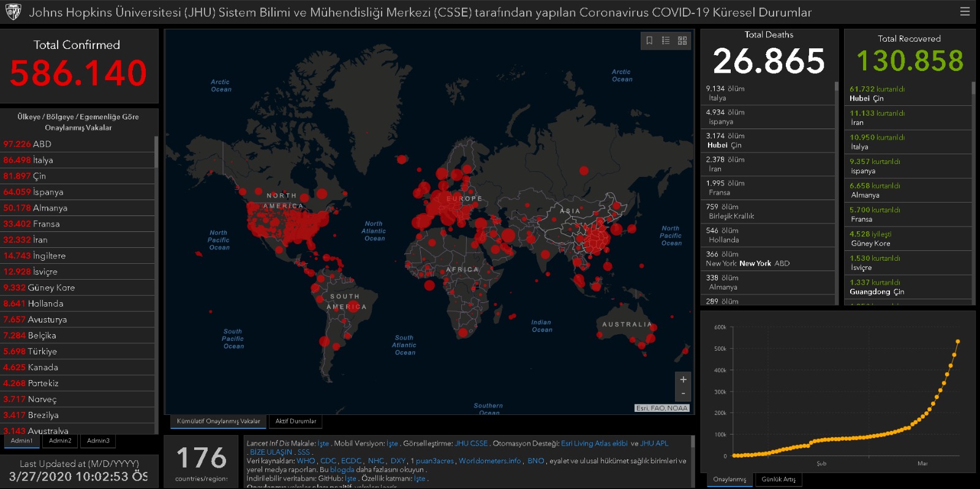Select İran row with 32.332 cases

click(77, 239)
